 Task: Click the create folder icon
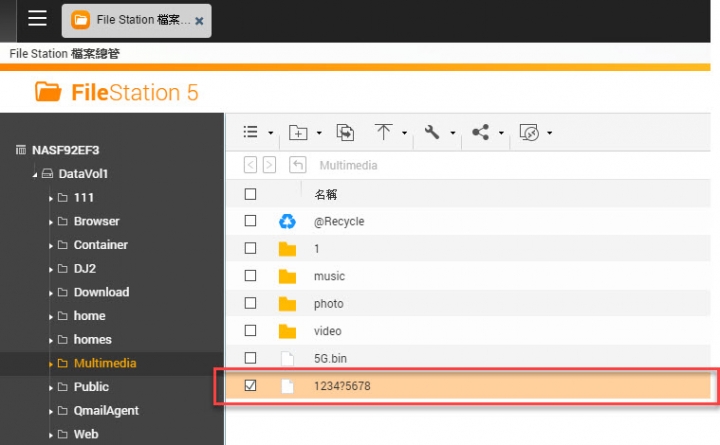[x=298, y=132]
